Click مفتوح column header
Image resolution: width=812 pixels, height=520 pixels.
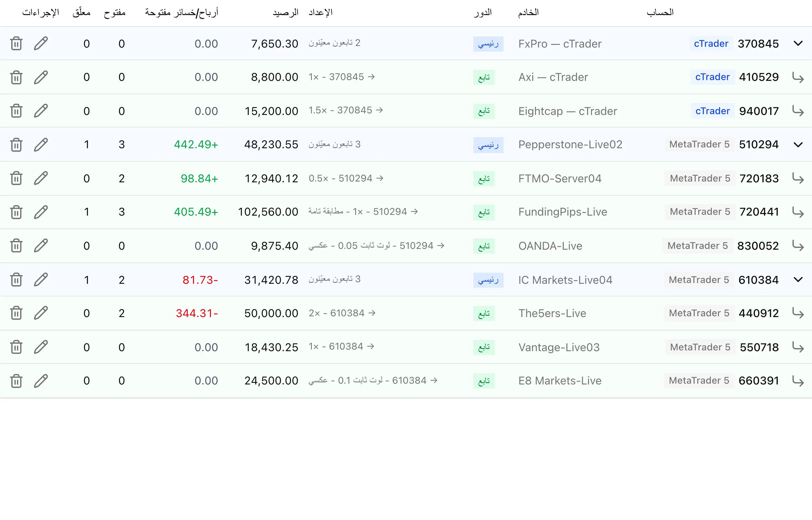click(x=114, y=13)
